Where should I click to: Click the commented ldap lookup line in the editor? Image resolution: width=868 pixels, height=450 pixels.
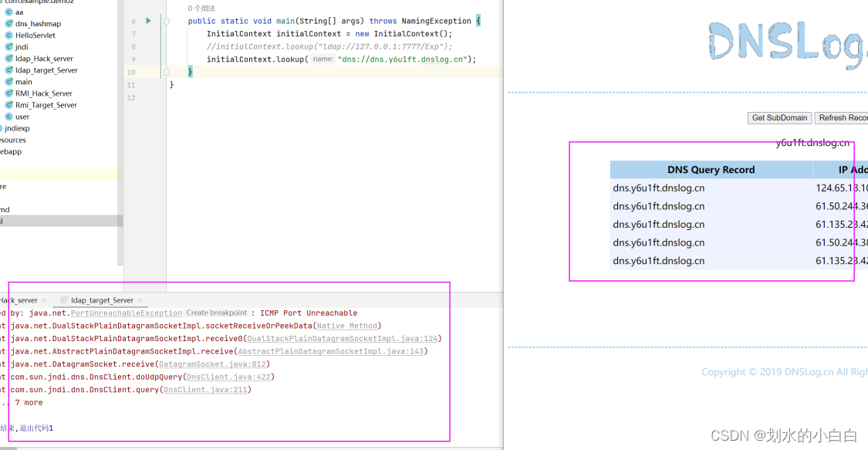tap(329, 46)
